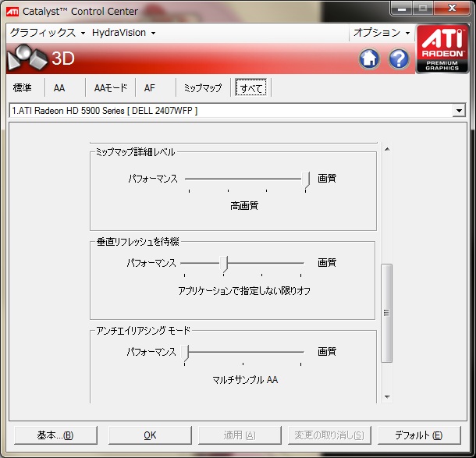Screen dimensions: 476x458
Task: Click the vertical scrollbar thumb
Action: tap(386, 313)
